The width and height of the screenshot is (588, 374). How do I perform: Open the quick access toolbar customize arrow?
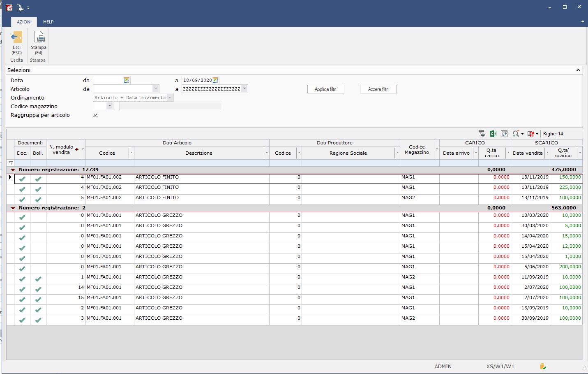[x=28, y=8]
